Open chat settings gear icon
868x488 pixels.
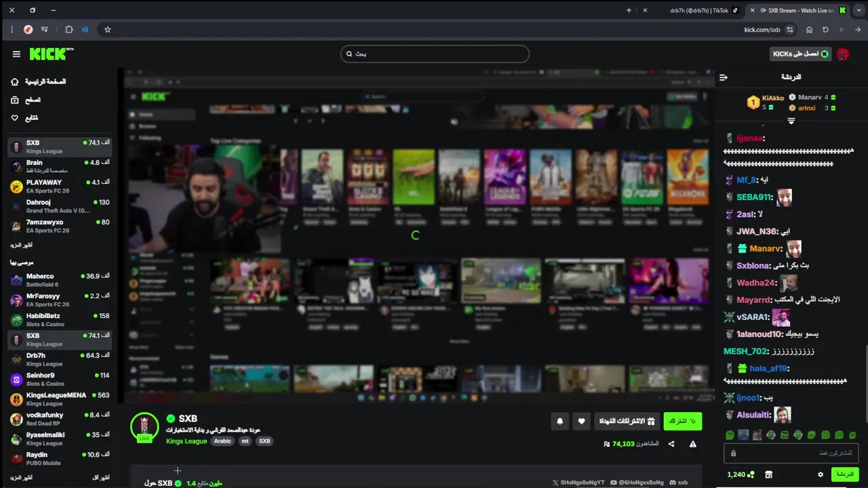coord(821,474)
